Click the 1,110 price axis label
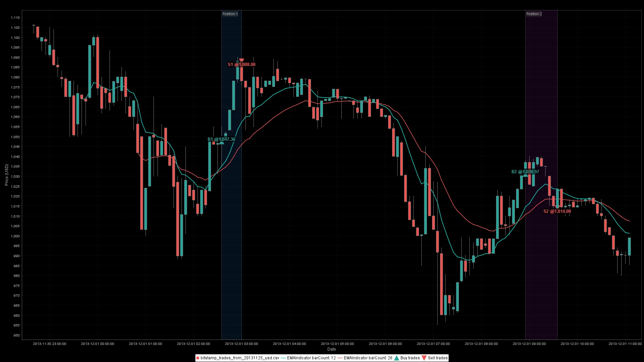Image resolution: width=644 pixels, height=362 pixels. [x=15, y=18]
